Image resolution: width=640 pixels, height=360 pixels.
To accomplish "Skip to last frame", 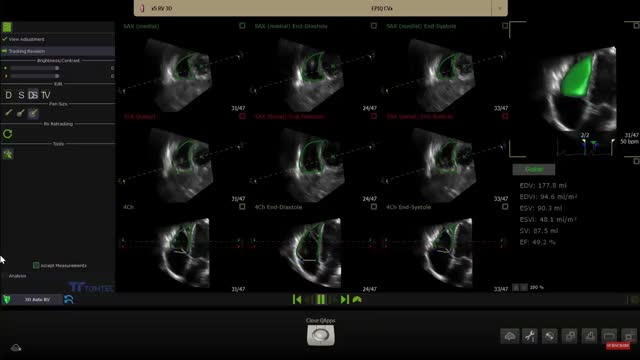I will pyautogui.click(x=345, y=300).
